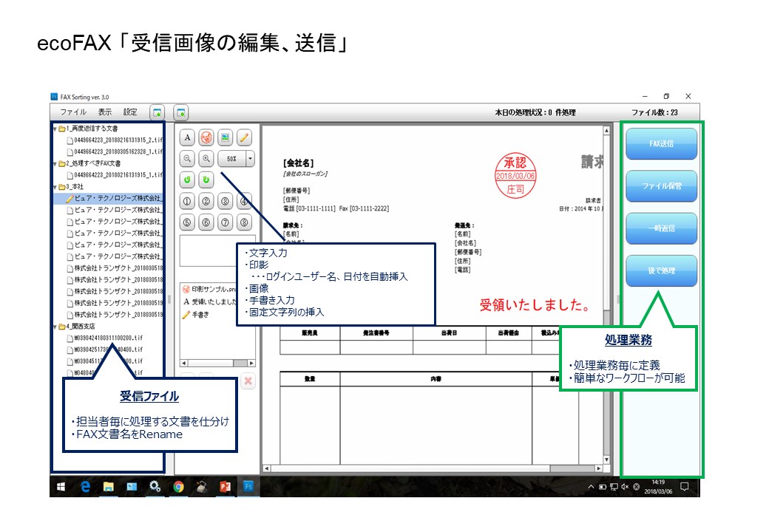Image resolution: width=769 pixels, height=532 pixels.
Task: Click the toolbar icon beside the 設定 menu
Action: tap(157, 112)
